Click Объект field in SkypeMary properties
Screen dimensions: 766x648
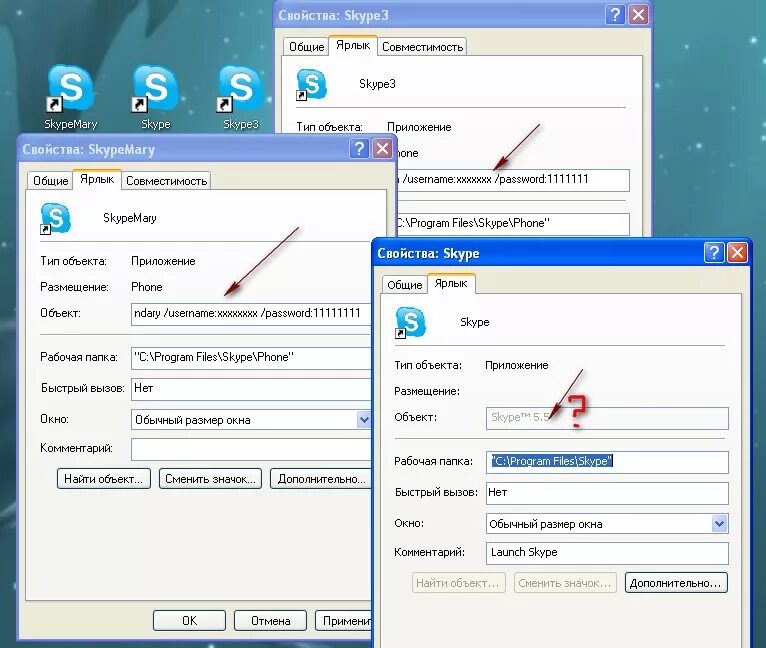click(252, 314)
